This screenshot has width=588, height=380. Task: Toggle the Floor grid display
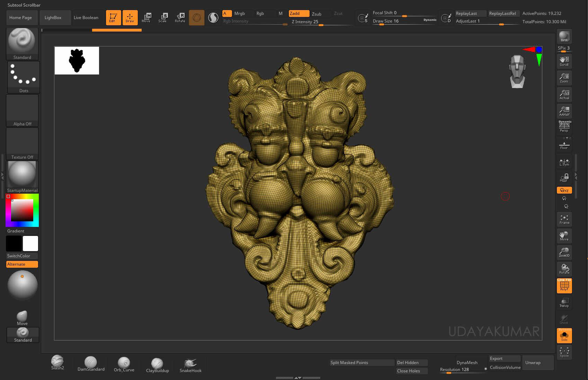coord(564,144)
